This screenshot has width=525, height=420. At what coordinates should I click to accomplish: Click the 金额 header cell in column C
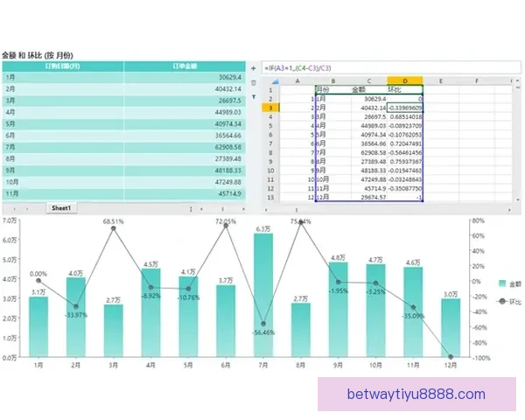tap(359, 89)
